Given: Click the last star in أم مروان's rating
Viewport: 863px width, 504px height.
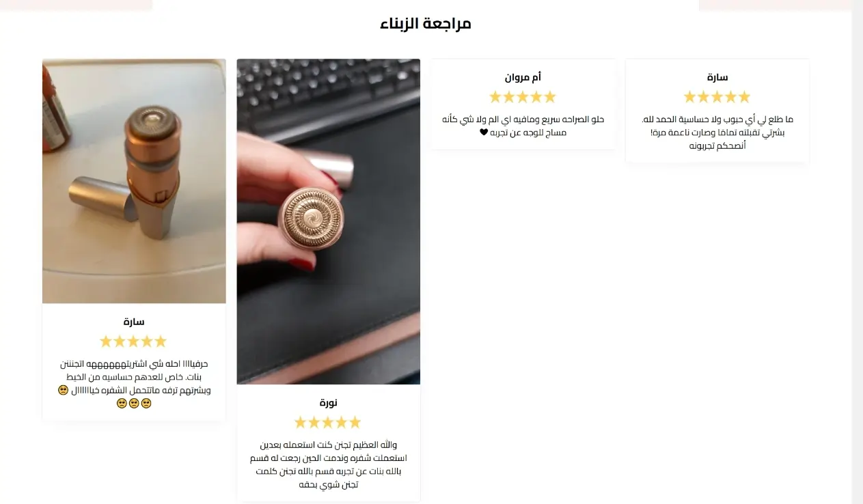Looking at the screenshot, I should click(550, 97).
